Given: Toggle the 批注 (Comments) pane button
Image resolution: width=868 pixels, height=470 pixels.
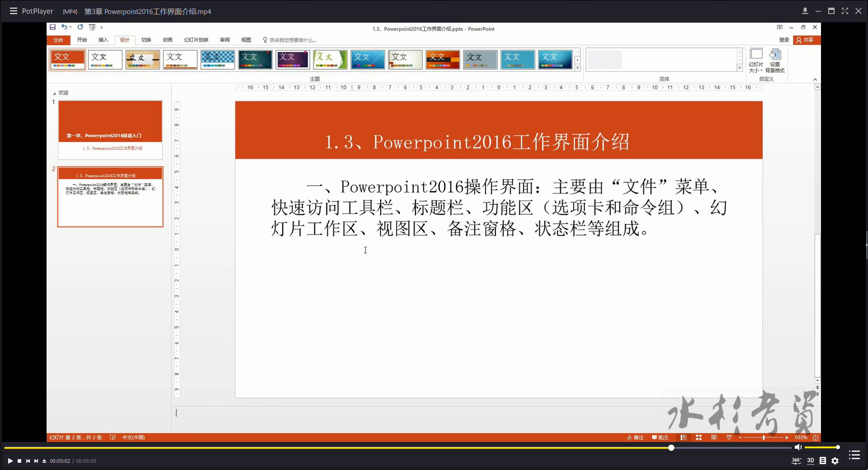Looking at the screenshot, I should pyautogui.click(x=660, y=437).
